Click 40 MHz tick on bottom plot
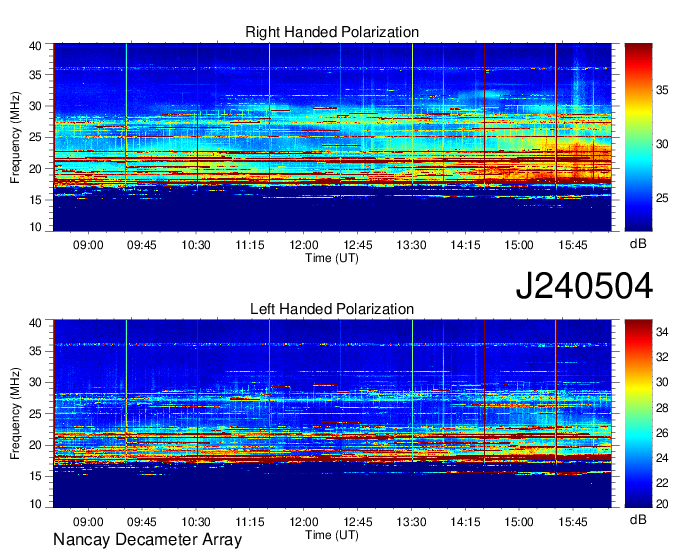Screen dimensions: 680x552 pos(35,323)
